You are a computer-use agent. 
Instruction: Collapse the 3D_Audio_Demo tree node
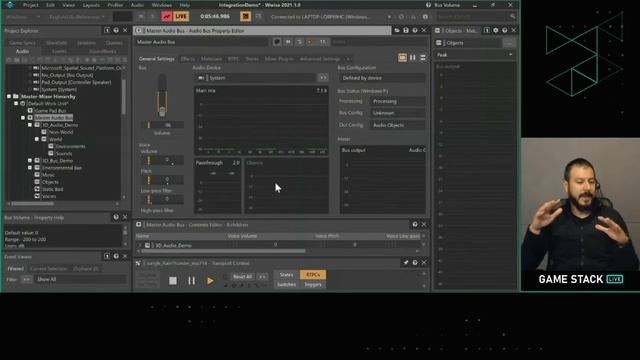(x=30, y=125)
